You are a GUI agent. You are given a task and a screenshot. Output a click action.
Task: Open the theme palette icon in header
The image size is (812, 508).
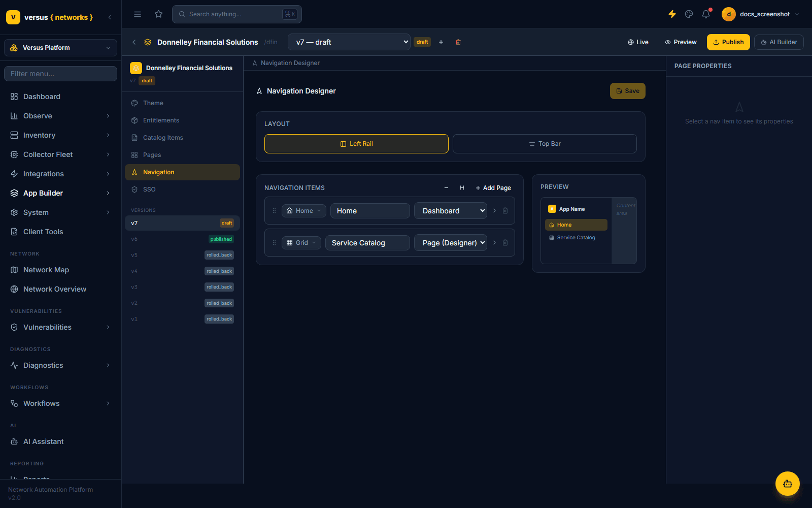689,14
